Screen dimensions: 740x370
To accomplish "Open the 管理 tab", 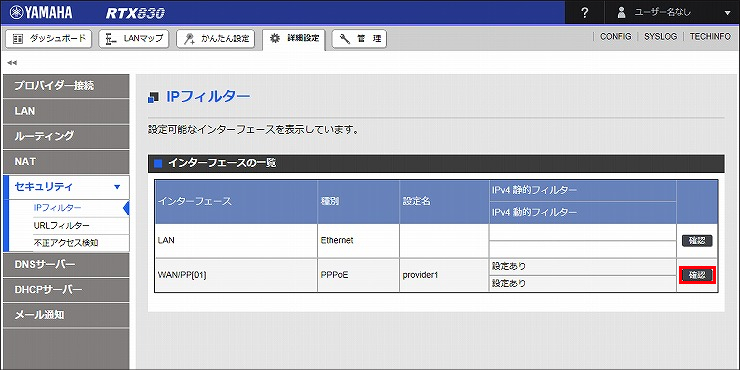I will tap(359, 39).
